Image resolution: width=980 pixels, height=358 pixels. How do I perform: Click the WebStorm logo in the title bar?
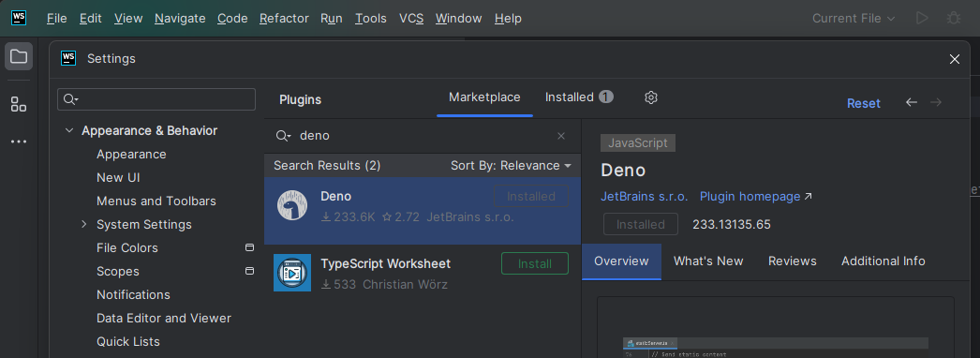pyautogui.click(x=19, y=18)
